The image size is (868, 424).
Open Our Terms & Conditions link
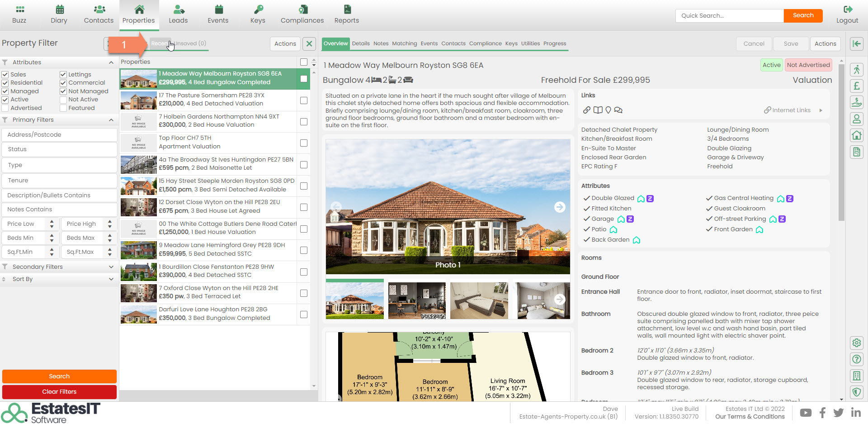(750, 417)
